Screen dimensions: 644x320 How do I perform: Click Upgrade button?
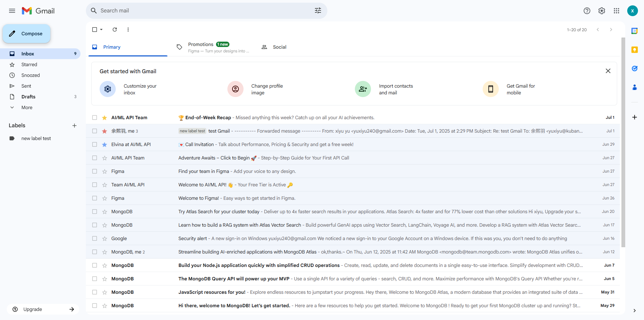click(x=43, y=309)
